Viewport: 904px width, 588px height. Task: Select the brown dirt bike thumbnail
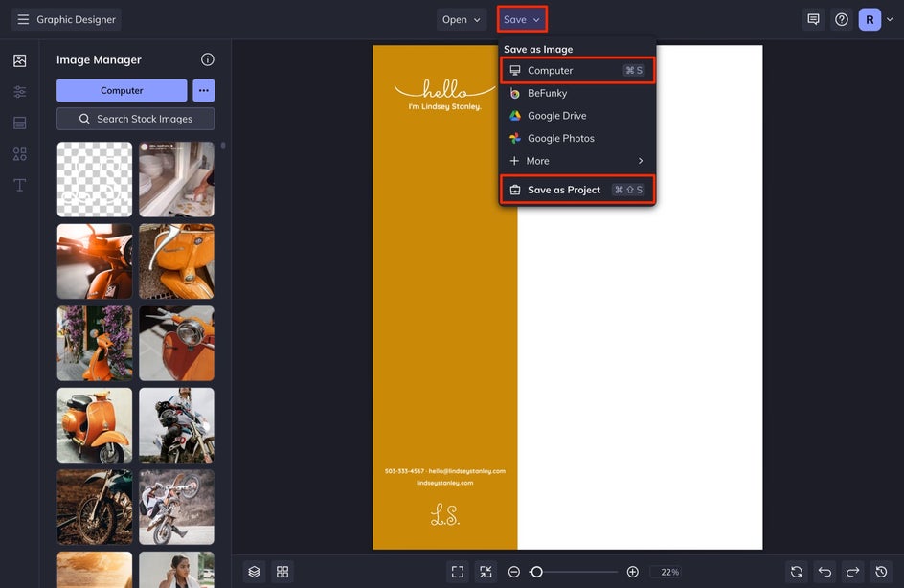pyautogui.click(x=95, y=507)
